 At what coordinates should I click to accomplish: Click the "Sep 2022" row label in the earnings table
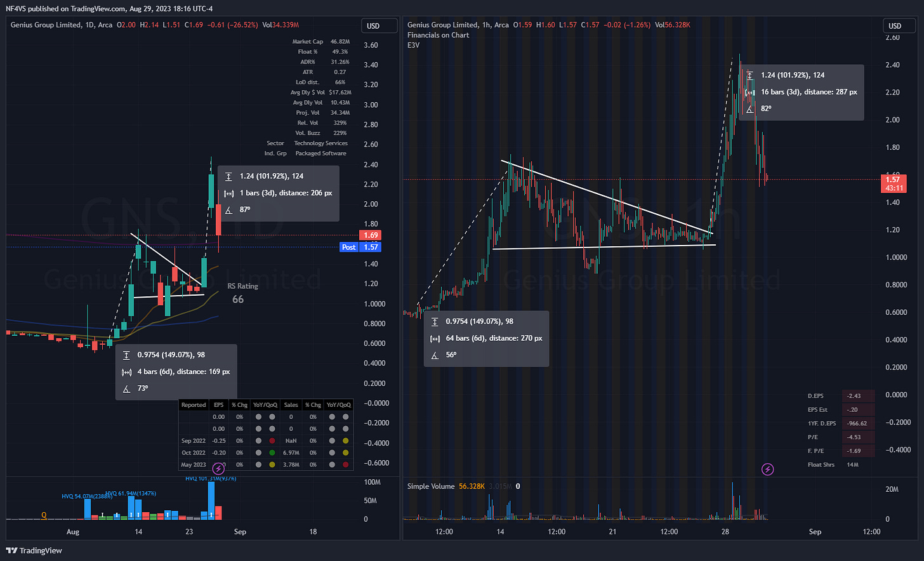pyautogui.click(x=194, y=440)
